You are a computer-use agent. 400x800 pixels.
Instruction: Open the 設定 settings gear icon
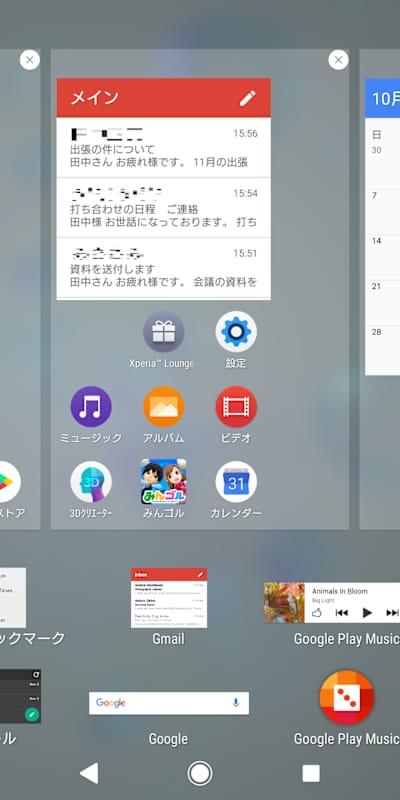pyautogui.click(x=236, y=332)
